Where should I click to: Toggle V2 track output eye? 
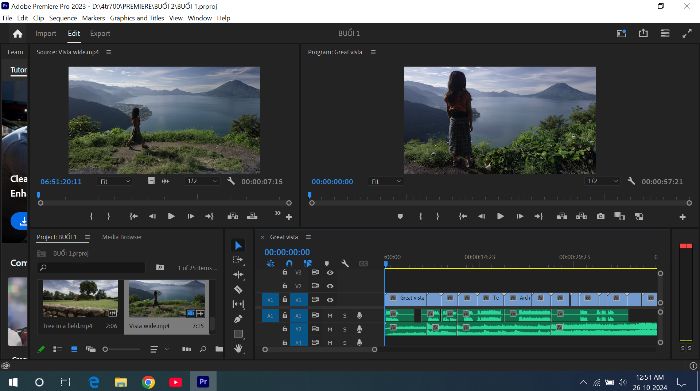330,286
